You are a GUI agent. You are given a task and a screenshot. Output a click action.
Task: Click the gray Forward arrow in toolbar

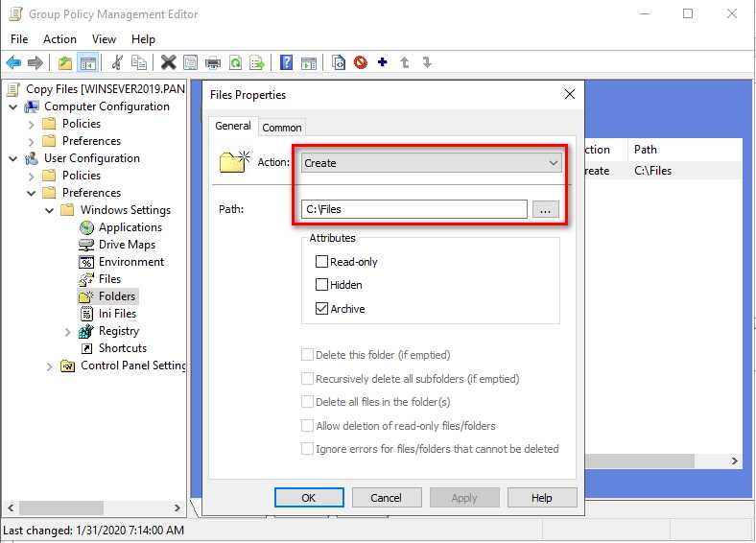tap(35, 62)
